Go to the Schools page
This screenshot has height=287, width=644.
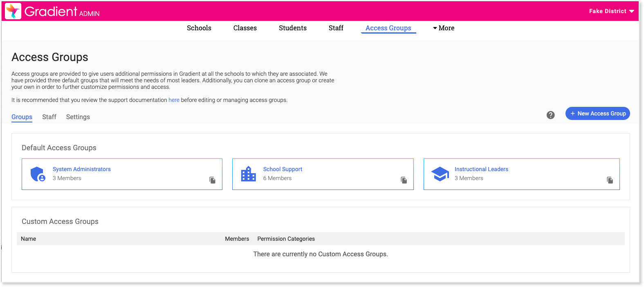(199, 28)
